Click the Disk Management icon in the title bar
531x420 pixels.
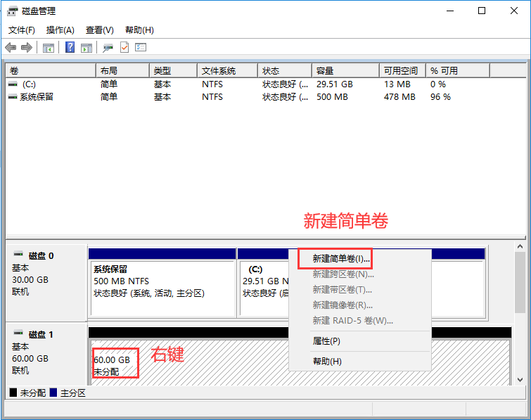coord(12,11)
